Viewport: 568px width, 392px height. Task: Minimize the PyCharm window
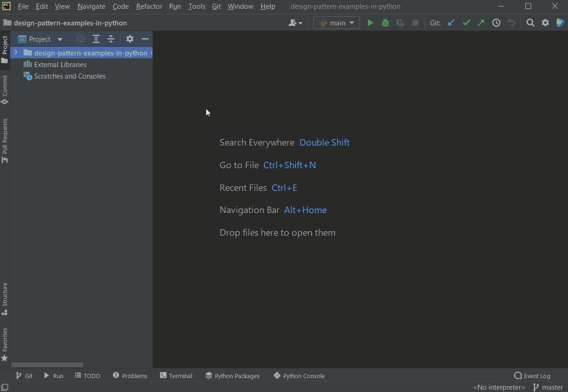coord(501,6)
